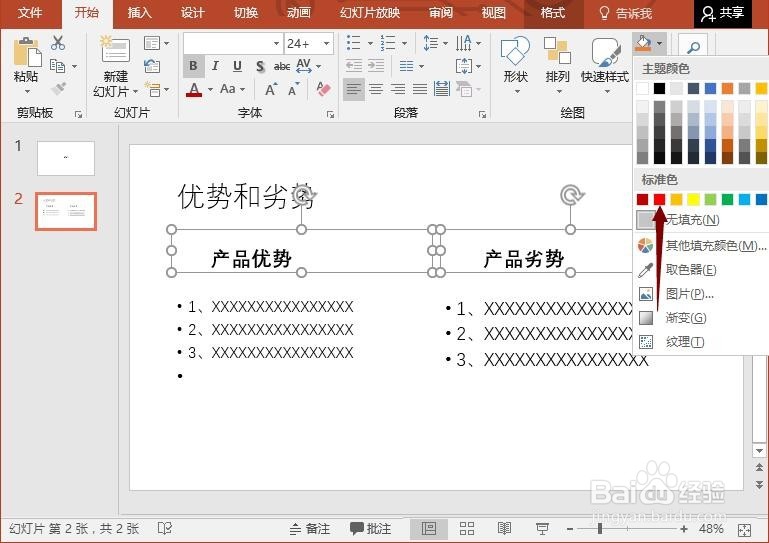This screenshot has width=769, height=543.
Task: Decrease font size with smaller A icon
Action: pyautogui.click(x=294, y=90)
